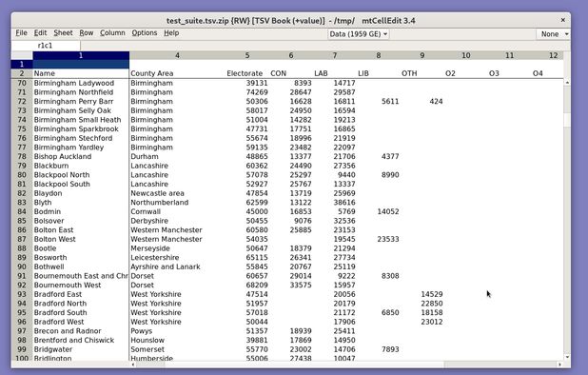The height and width of the screenshot is (375, 588).
Task: Click the Birmingham Ladywood cell
Action: (x=81, y=83)
